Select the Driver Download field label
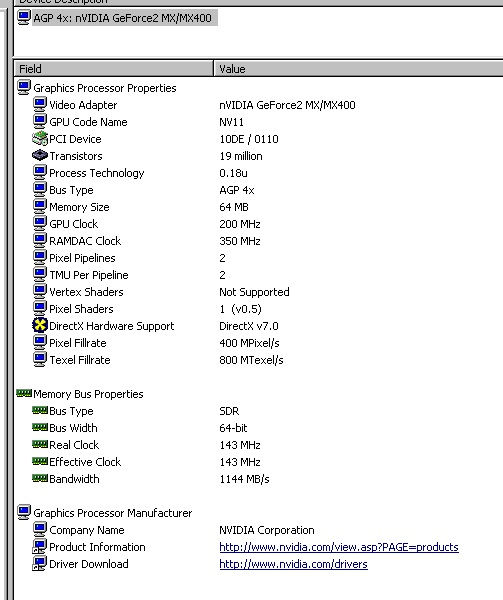Image resolution: width=503 pixels, height=600 pixels. point(89,564)
